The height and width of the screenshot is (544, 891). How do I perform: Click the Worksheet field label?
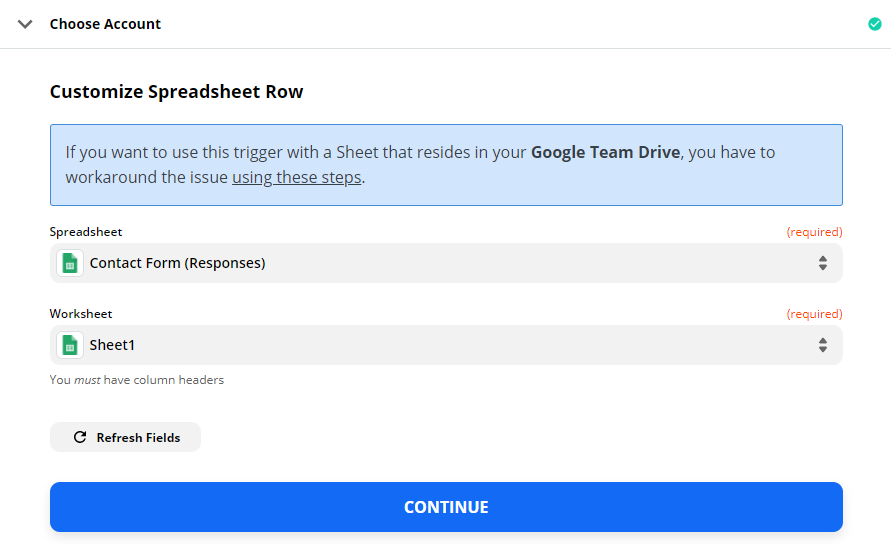coord(81,314)
